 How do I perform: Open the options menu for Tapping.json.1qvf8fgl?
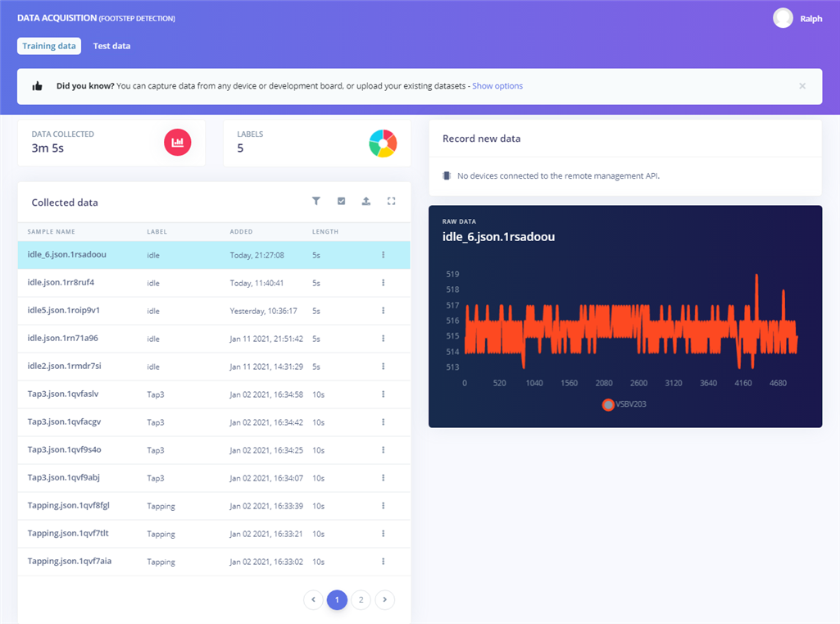pos(383,506)
